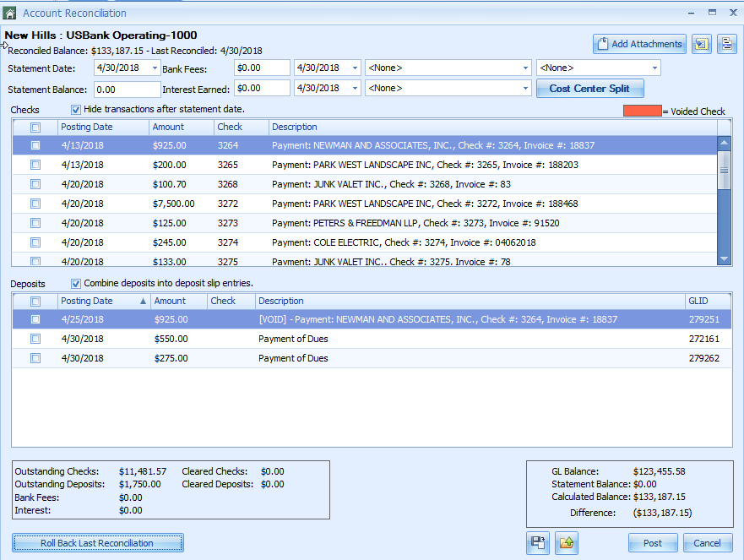Screen dimensions: 744x560
Task: Click the Amount column header in Checks
Action: coord(179,127)
